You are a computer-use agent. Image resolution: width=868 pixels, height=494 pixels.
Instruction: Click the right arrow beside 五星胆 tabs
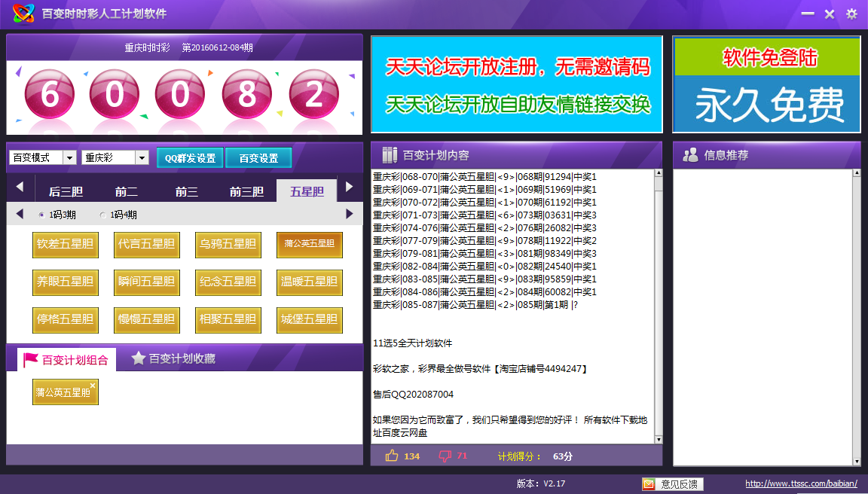(349, 191)
